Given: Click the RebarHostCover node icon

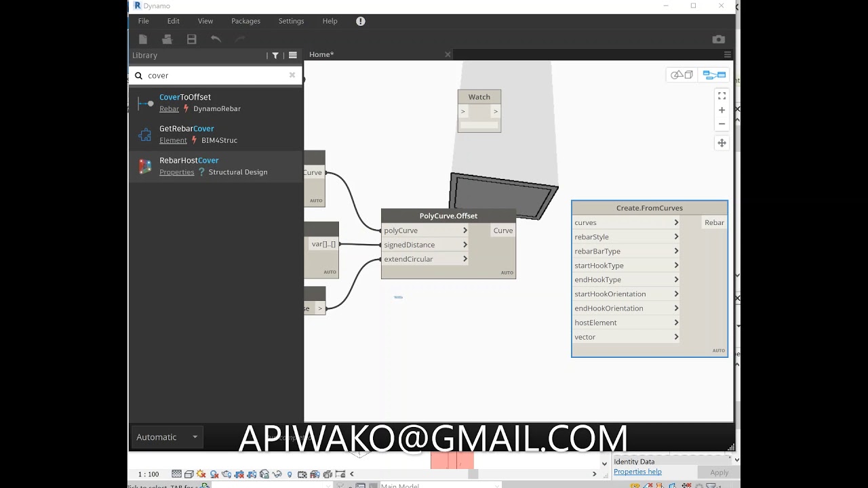Looking at the screenshot, I should click(x=145, y=167).
